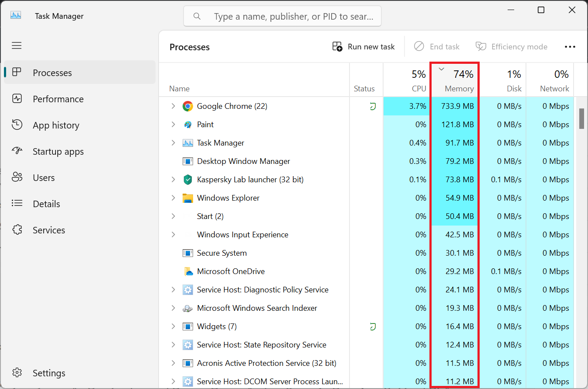Select the Microsoft OneDrive process name

pyautogui.click(x=231, y=271)
